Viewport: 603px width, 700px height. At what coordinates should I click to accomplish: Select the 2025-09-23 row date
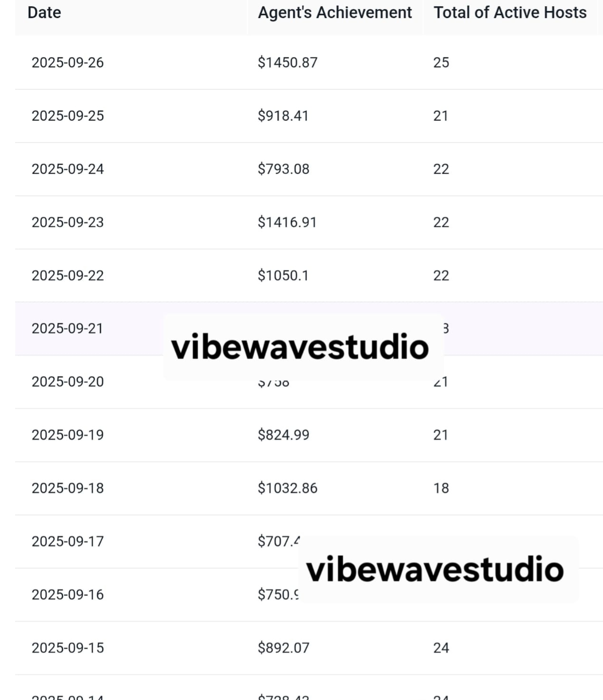pyautogui.click(x=67, y=222)
